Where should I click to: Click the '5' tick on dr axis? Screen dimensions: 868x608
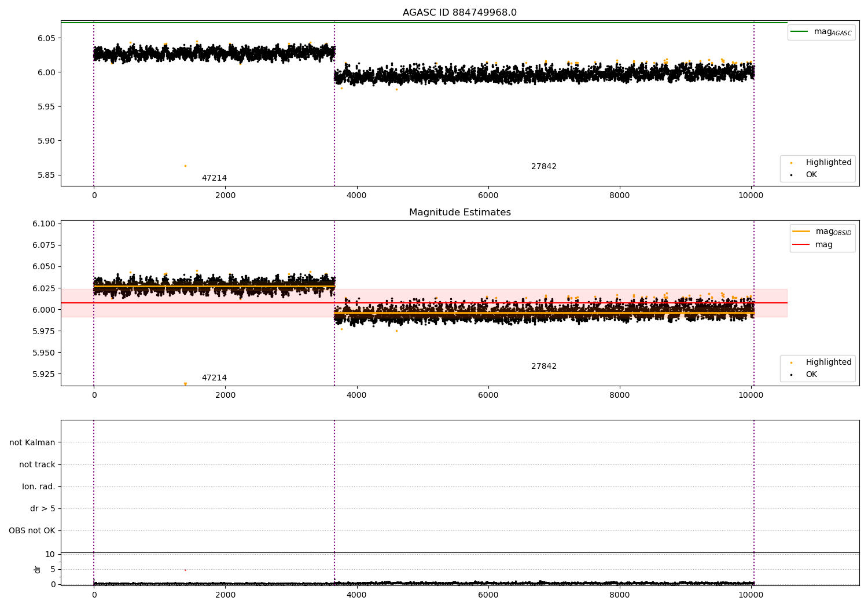[x=53, y=569]
